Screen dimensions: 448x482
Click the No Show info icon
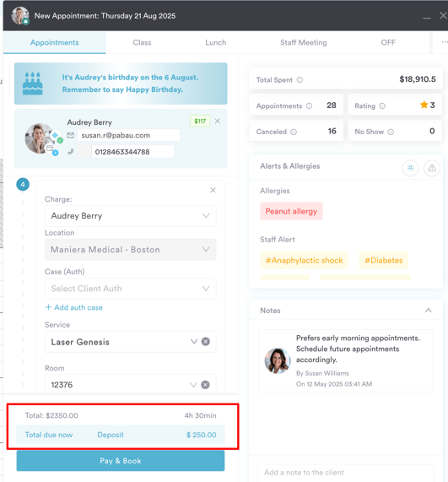coord(391,132)
